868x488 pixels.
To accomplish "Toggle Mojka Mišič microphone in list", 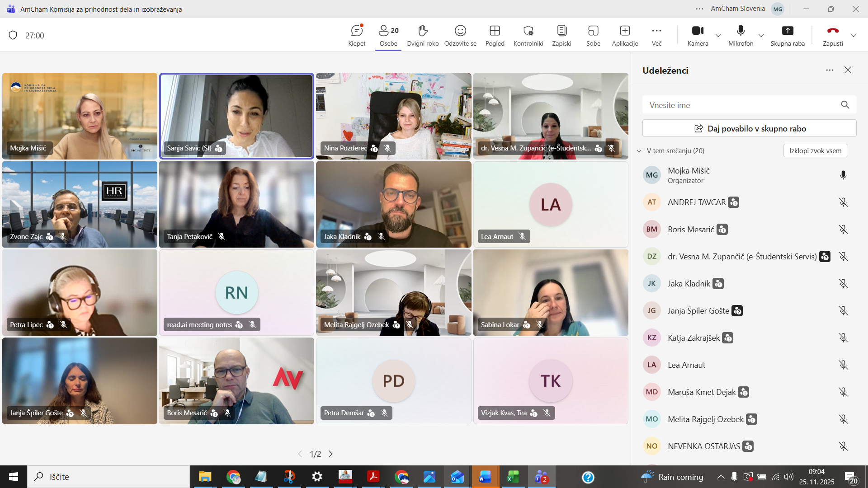I will click(x=843, y=175).
